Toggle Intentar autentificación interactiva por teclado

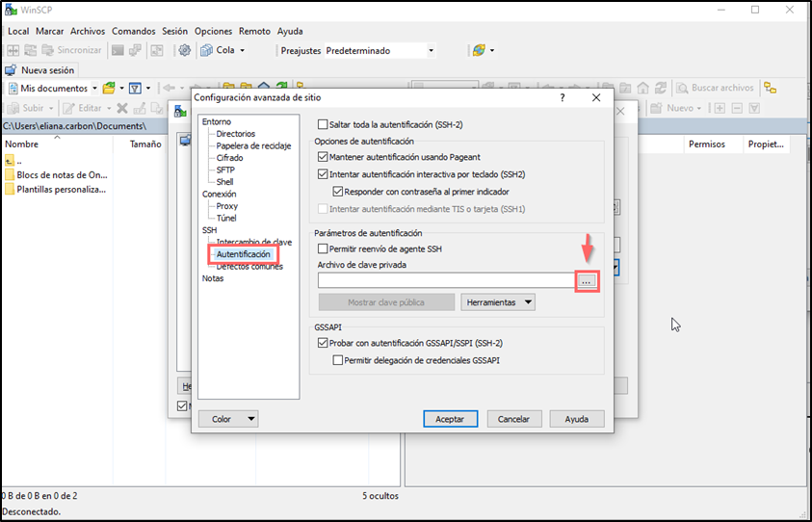coord(323,174)
